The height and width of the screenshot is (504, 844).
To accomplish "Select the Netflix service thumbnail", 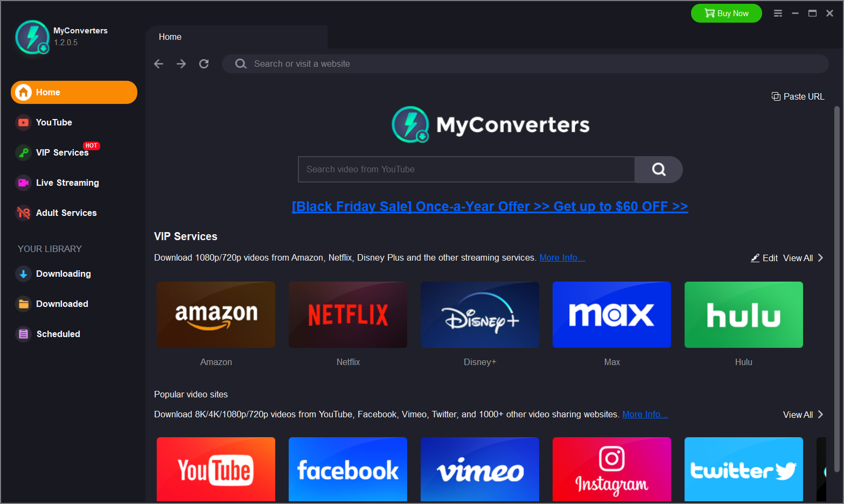I will tap(348, 314).
